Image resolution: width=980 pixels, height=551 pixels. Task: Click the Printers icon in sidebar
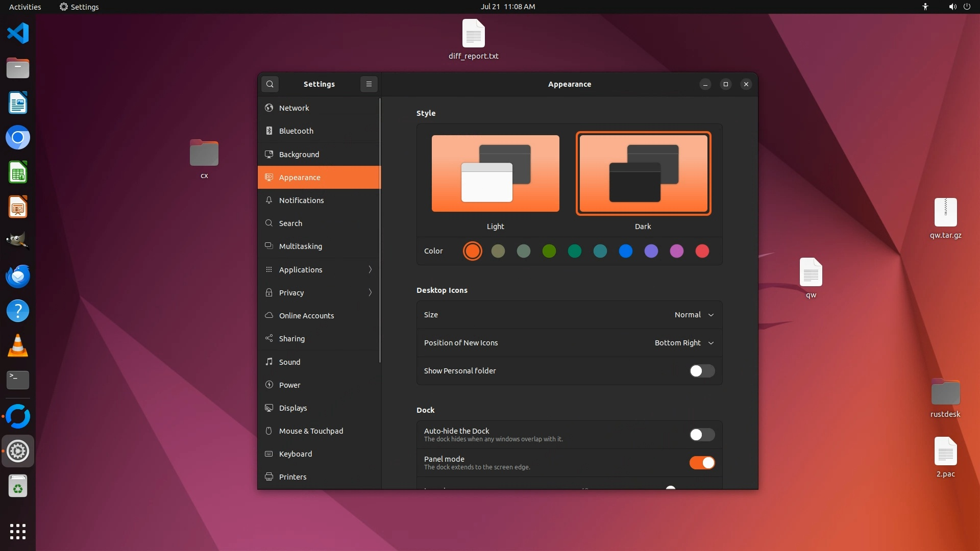pyautogui.click(x=269, y=477)
